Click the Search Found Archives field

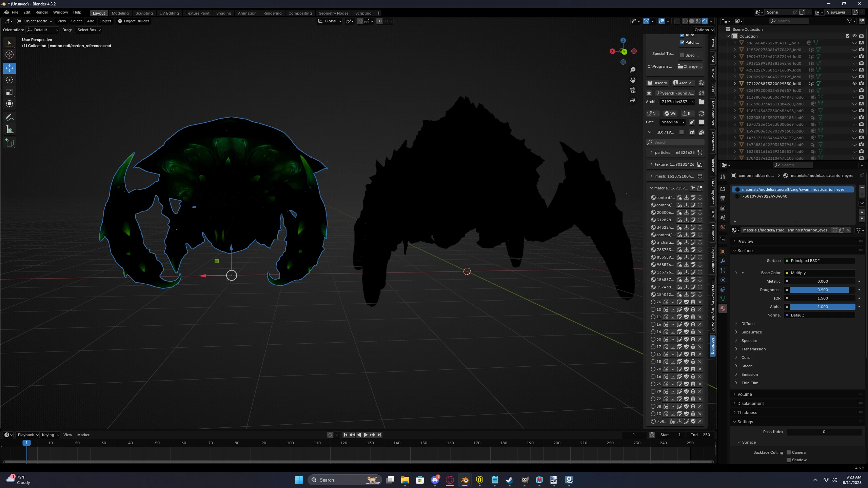(x=675, y=93)
